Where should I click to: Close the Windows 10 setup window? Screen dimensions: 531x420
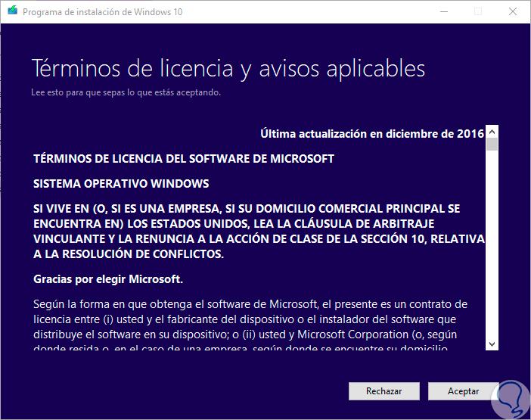[x=513, y=12]
